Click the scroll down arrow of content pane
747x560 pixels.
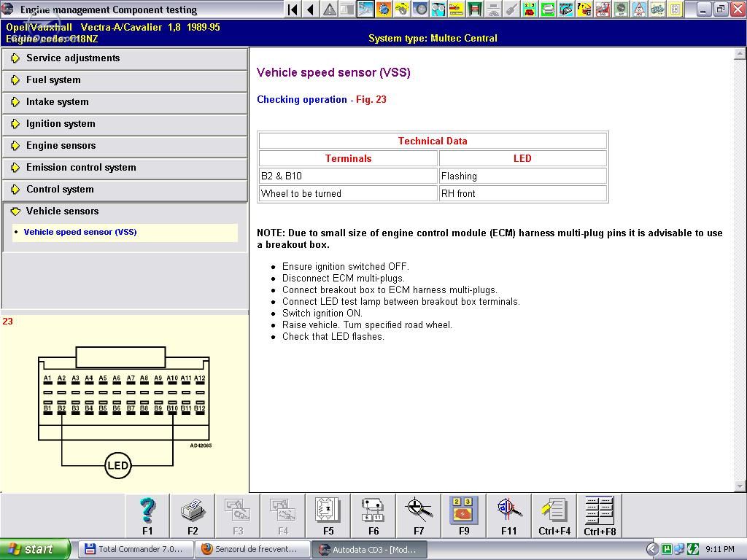[x=740, y=486]
